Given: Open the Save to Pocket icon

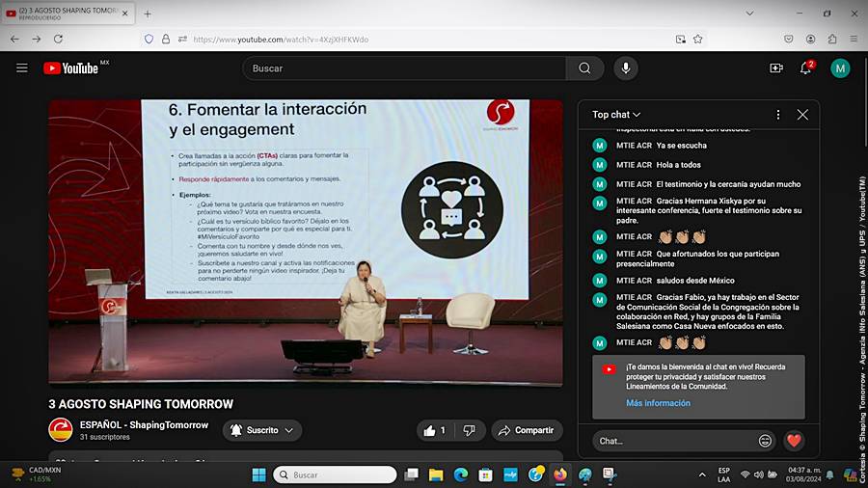Looking at the screenshot, I should click(789, 40).
